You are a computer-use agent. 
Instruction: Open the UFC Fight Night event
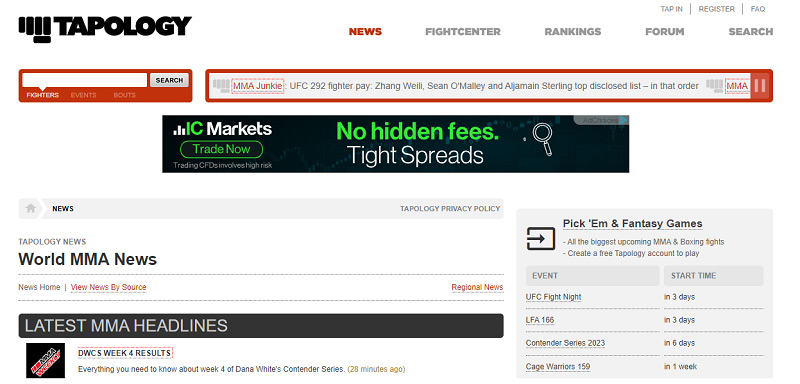tap(554, 297)
